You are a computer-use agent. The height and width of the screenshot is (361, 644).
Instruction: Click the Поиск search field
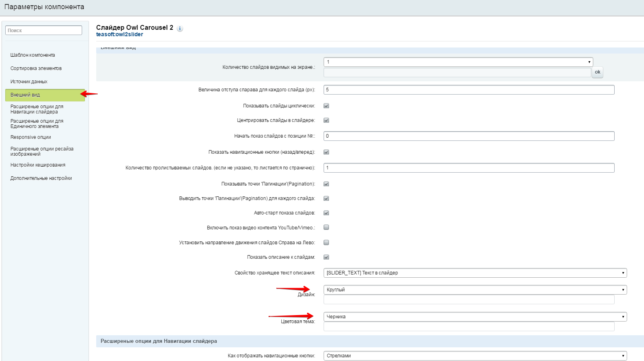[x=43, y=30]
